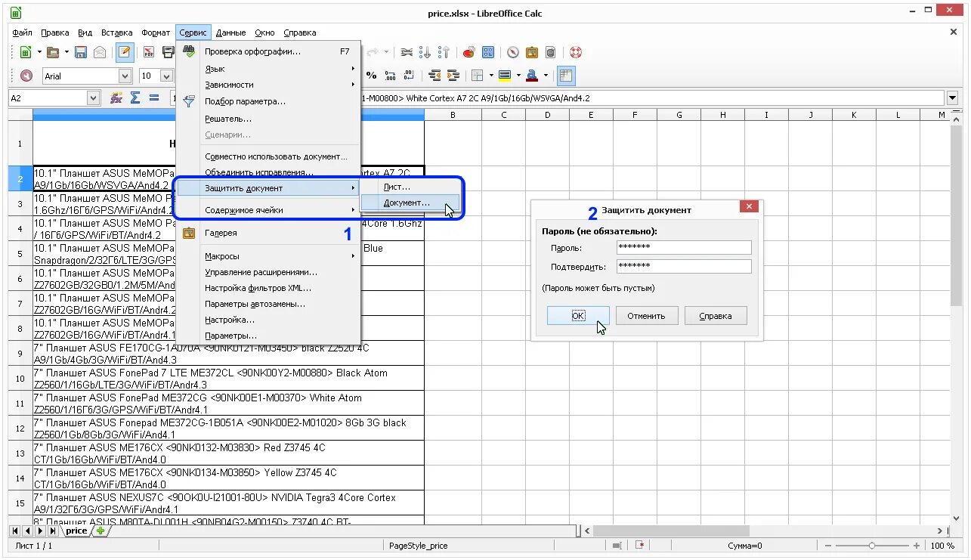Click the Document as E-mail icon
The width and height of the screenshot is (971, 560).
[x=100, y=52]
